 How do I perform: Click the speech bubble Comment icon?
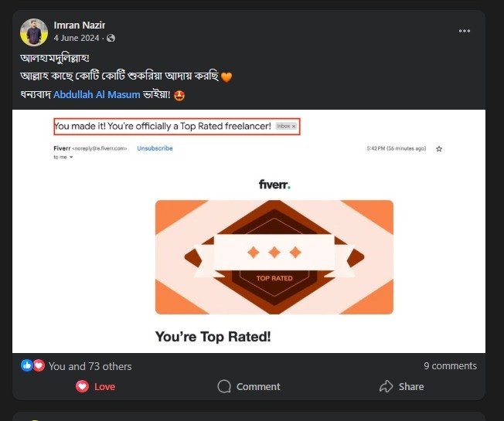[224, 386]
